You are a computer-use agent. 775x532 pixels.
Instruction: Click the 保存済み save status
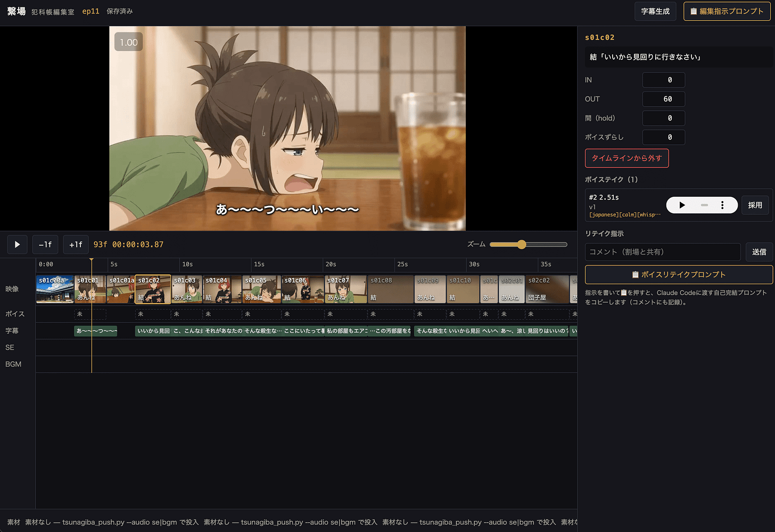click(x=120, y=11)
